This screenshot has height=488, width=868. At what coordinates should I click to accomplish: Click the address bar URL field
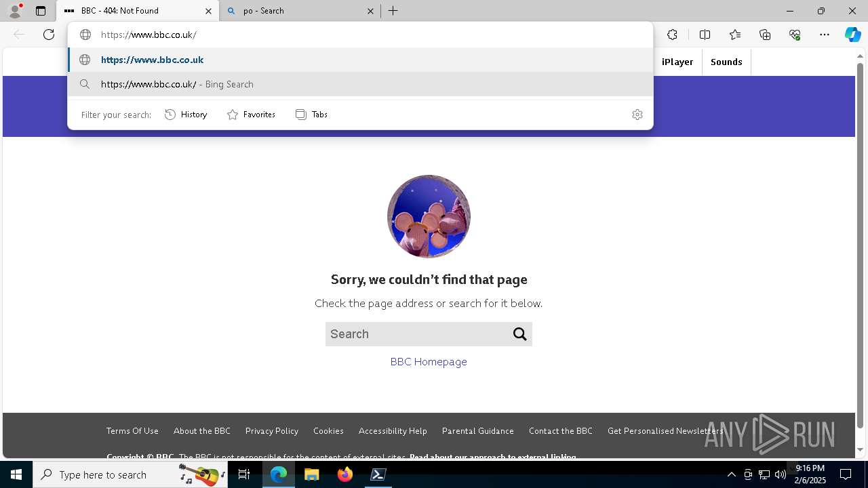click(359, 35)
